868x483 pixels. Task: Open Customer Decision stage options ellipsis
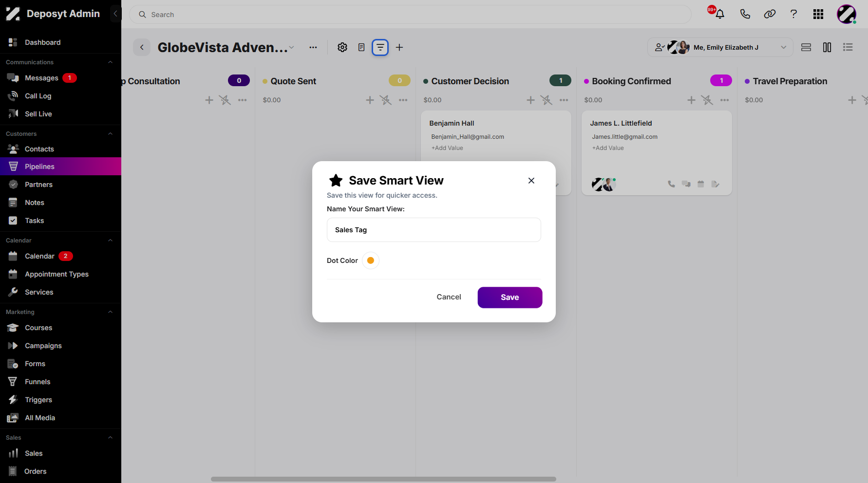point(564,100)
